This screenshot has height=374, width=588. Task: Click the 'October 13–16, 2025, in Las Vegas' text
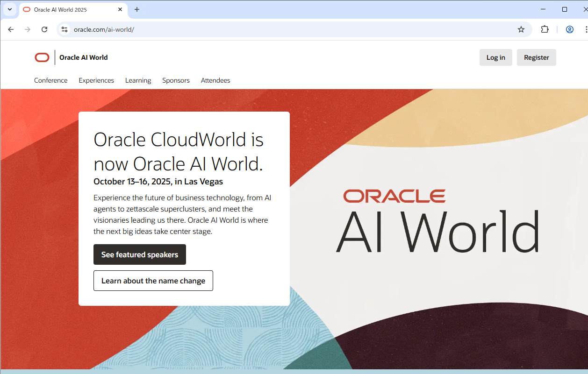(x=158, y=182)
